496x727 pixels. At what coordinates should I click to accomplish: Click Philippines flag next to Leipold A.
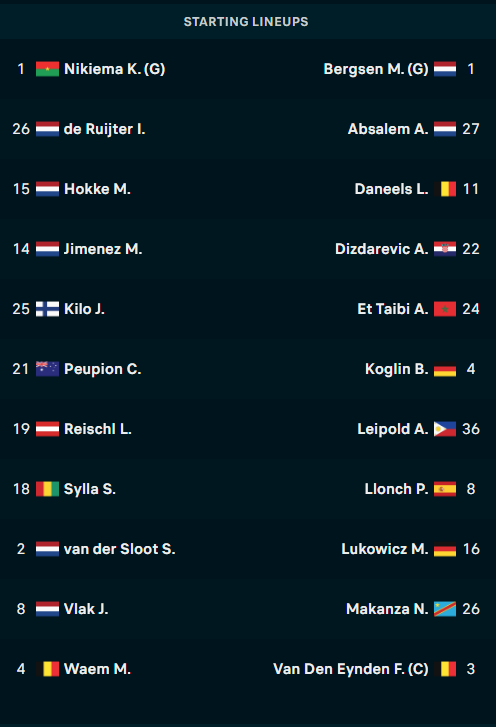pyautogui.click(x=445, y=429)
